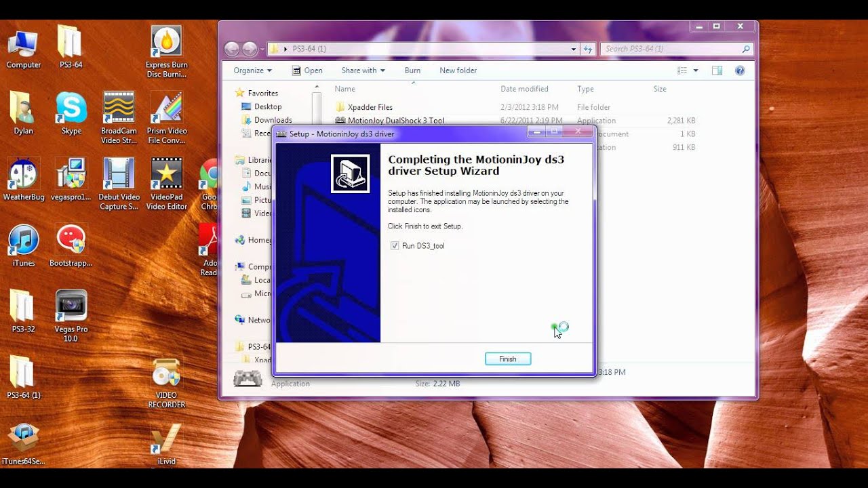Open BroadCam Video Streaming shortcut
The width and height of the screenshot is (868, 488).
[x=119, y=118]
